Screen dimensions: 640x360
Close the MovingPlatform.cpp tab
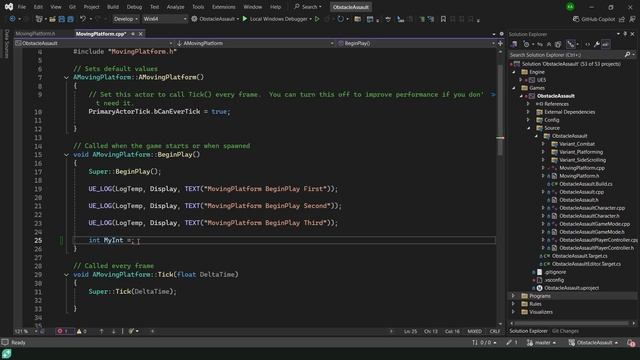(x=141, y=34)
